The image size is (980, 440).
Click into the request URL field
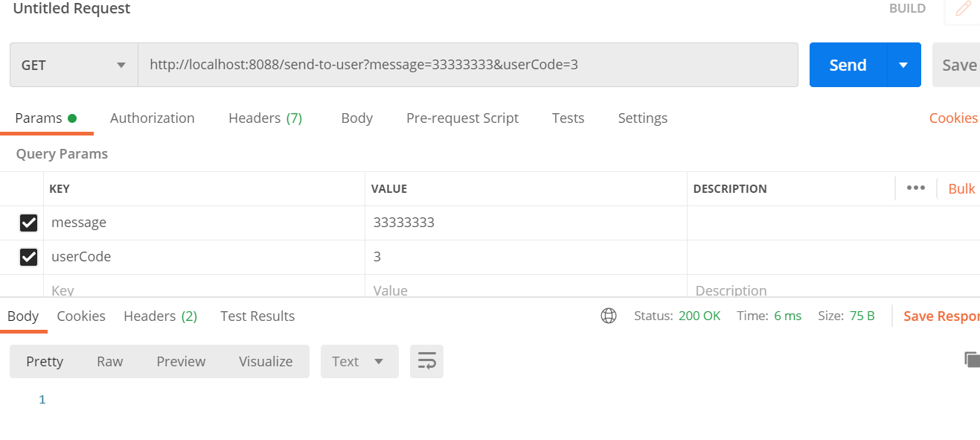(x=468, y=65)
